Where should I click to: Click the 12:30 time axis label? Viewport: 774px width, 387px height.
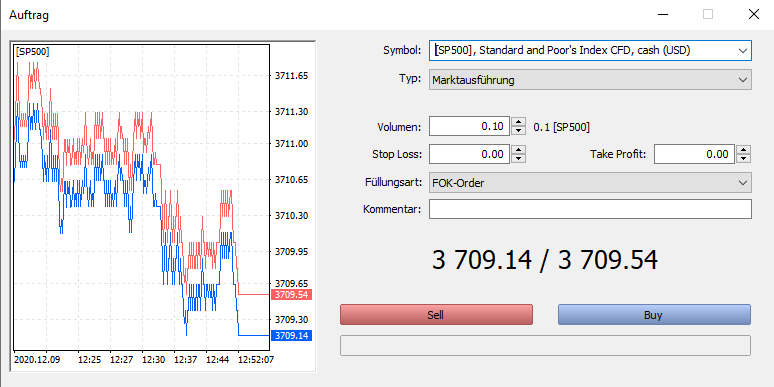click(x=154, y=359)
